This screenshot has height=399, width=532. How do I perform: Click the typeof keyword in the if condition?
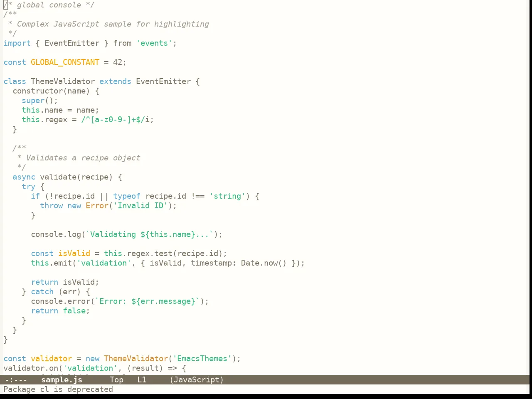pos(127,196)
